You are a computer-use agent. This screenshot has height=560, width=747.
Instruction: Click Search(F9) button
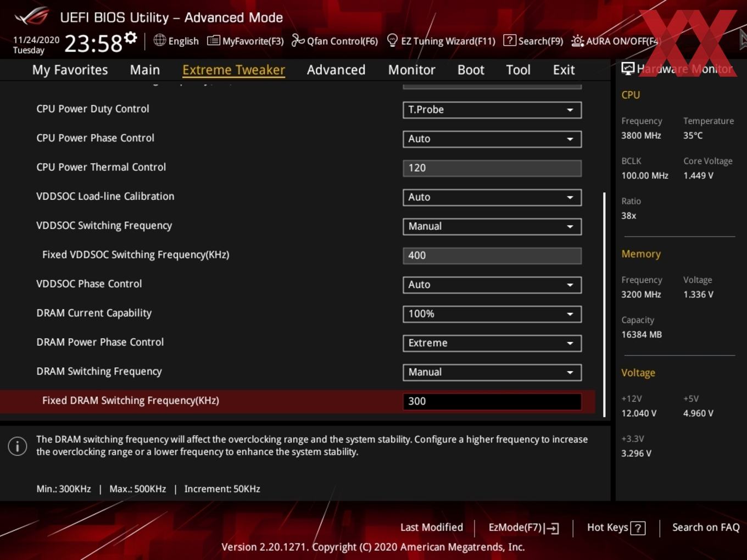pos(533,41)
